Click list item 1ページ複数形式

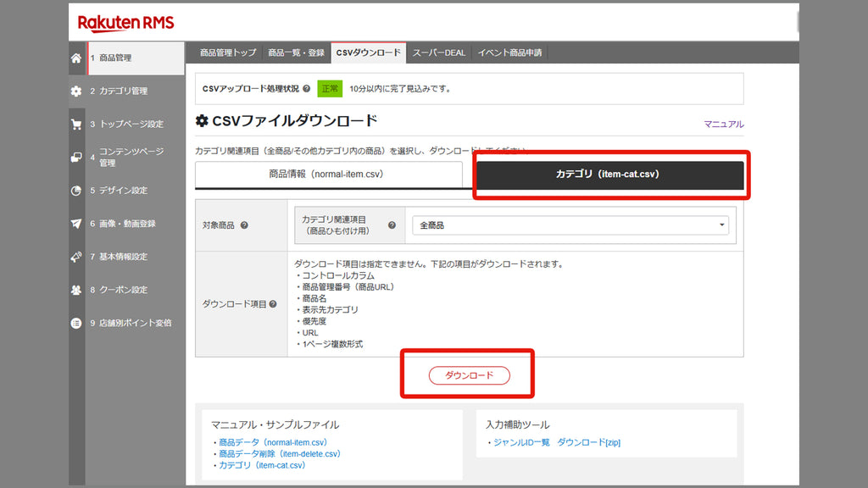click(332, 344)
